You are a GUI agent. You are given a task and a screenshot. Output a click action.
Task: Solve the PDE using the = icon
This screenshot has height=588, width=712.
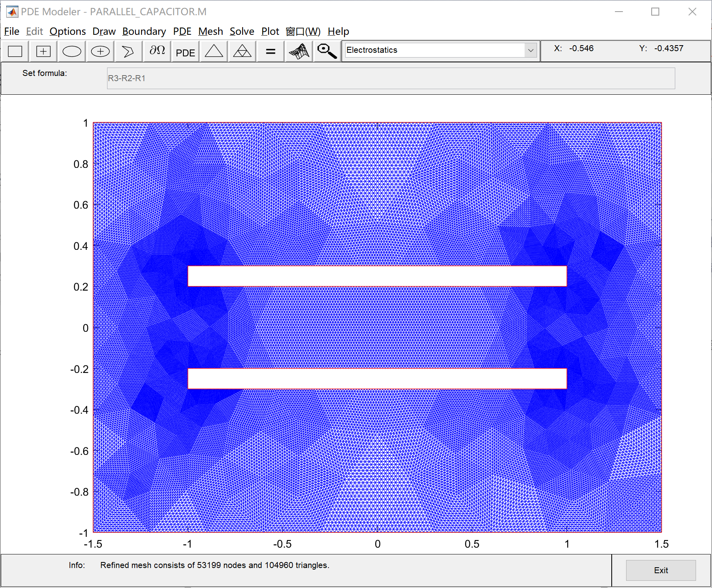click(x=270, y=51)
